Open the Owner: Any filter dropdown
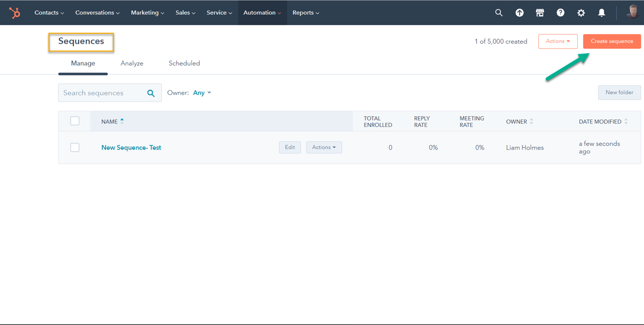The height and width of the screenshot is (325, 644). [202, 92]
